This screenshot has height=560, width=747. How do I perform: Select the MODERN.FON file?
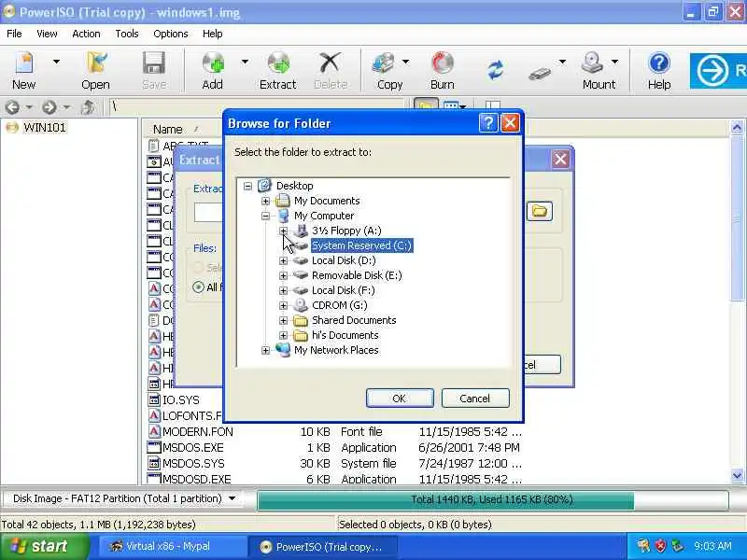pos(198,432)
